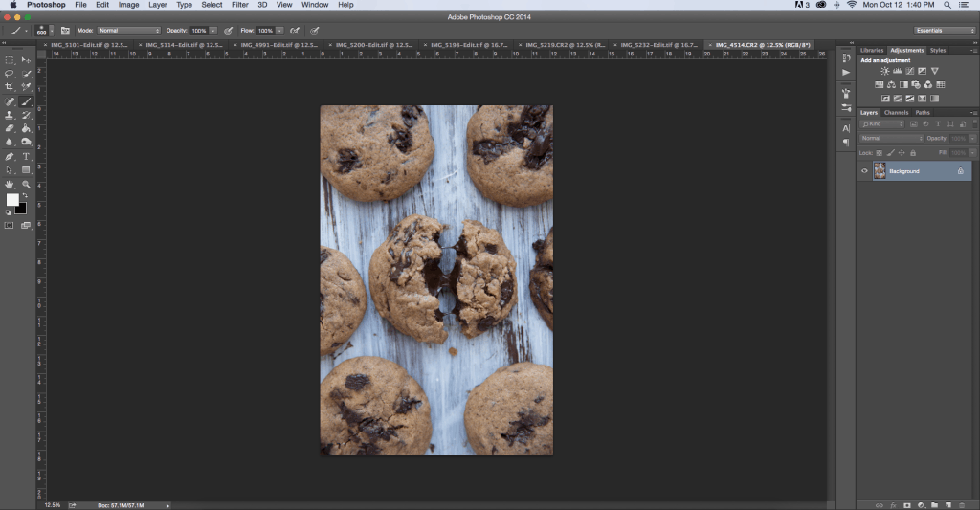Open the Character panel icon
980x510 pixels.
coord(846,128)
